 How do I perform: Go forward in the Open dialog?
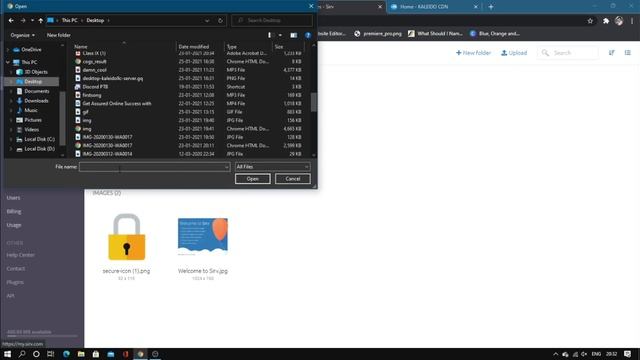tap(23, 20)
